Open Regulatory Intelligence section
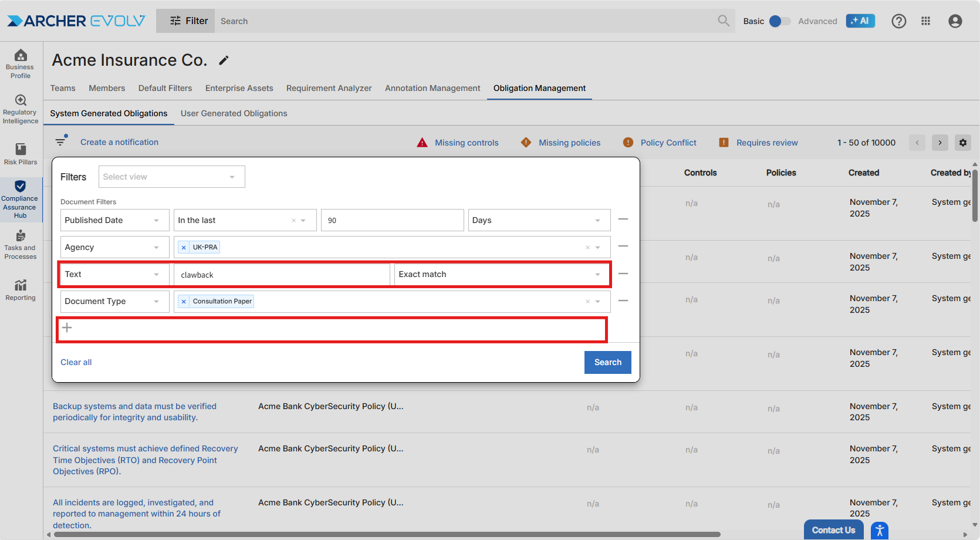The height and width of the screenshot is (540, 980). (21, 109)
